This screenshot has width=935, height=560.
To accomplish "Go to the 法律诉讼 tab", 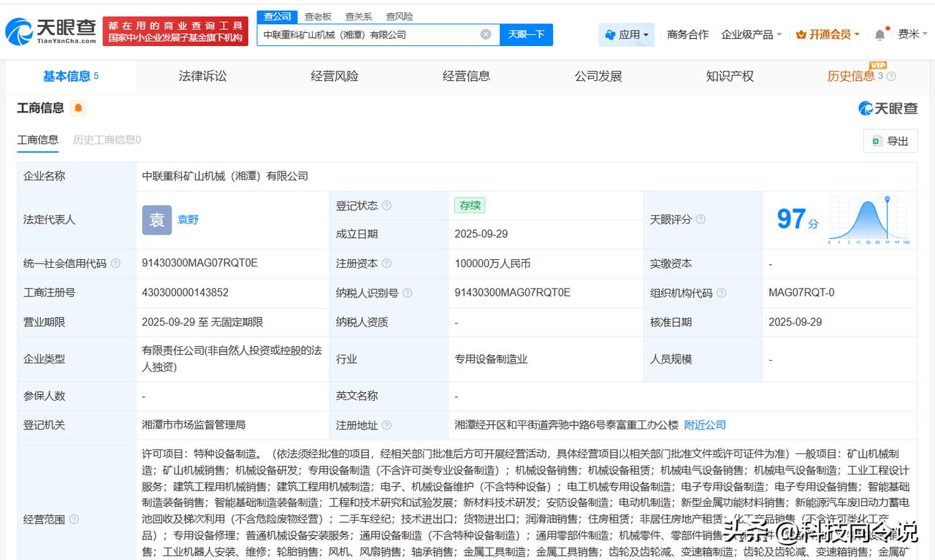I will [202, 76].
